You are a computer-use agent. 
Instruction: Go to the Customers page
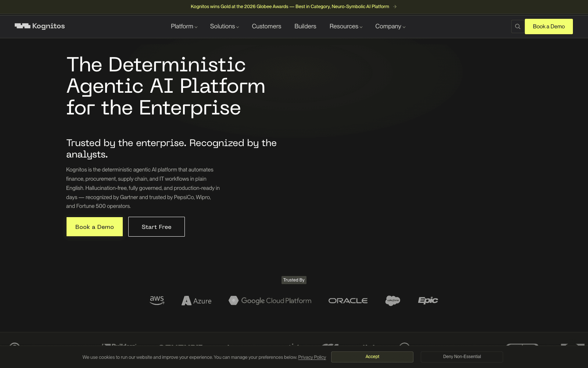266,26
